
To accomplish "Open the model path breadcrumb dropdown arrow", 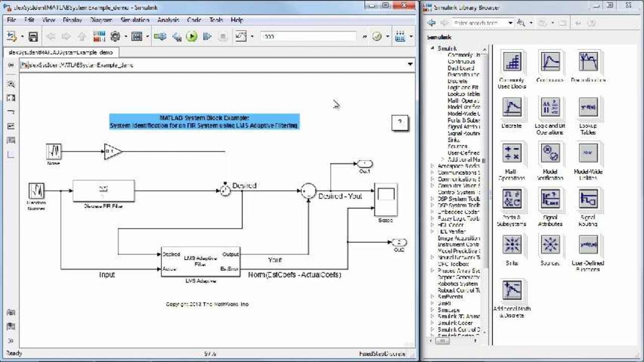I will [410, 64].
